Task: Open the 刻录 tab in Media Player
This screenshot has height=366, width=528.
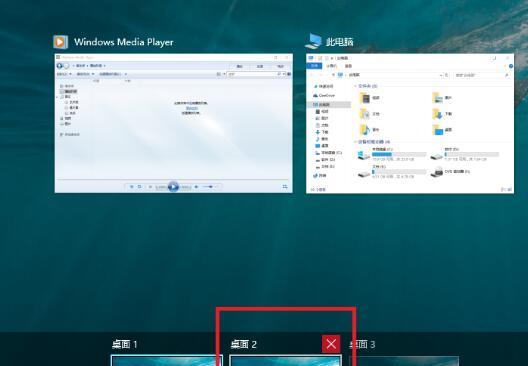Action: pyautogui.click(x=260, y=66)
